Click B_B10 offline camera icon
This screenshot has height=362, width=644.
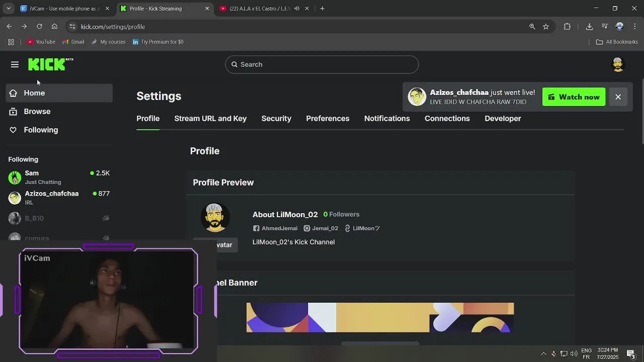click(x=106, y=218)
